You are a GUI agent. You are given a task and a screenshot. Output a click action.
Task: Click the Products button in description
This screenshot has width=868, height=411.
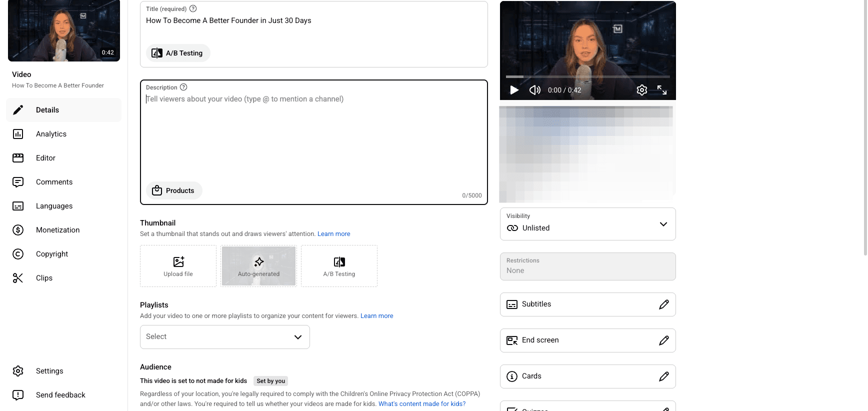pos(174,190)
